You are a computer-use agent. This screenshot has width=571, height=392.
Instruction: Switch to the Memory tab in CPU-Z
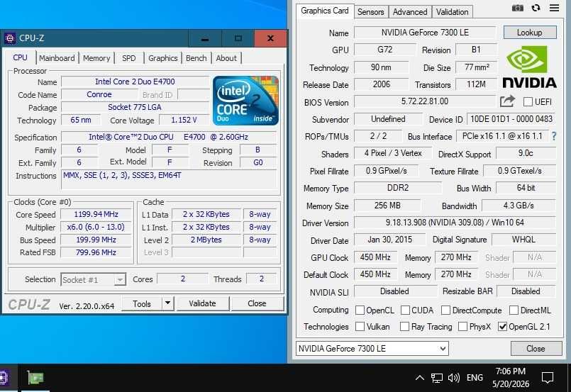(96, 58)
